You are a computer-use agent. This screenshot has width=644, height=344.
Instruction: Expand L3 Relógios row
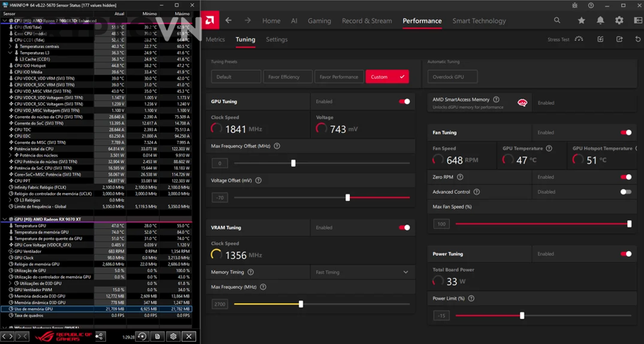(x=10, y=200)
